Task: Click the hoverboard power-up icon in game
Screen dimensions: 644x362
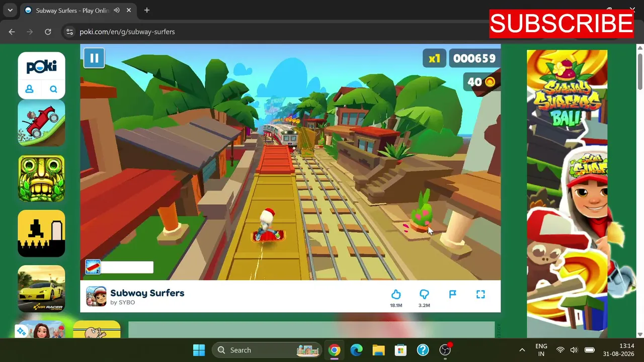Action: (93, 267)
